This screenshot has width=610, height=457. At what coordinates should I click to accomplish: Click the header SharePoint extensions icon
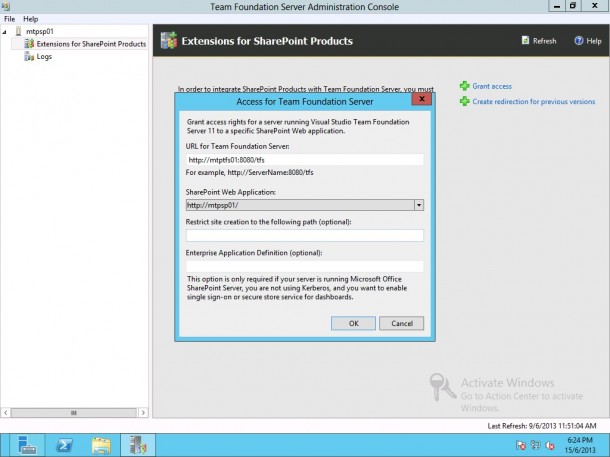169,40
